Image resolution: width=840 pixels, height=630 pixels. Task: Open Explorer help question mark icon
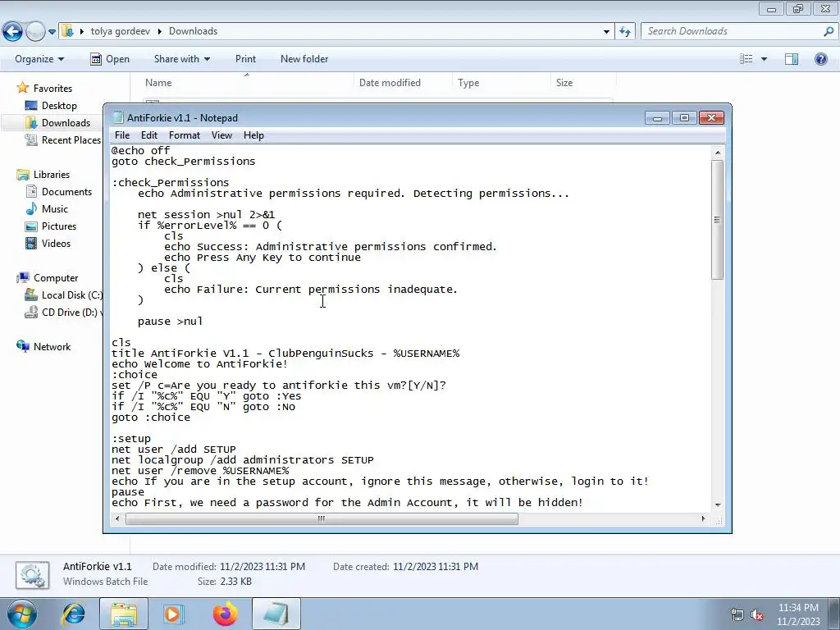point(820,59)
